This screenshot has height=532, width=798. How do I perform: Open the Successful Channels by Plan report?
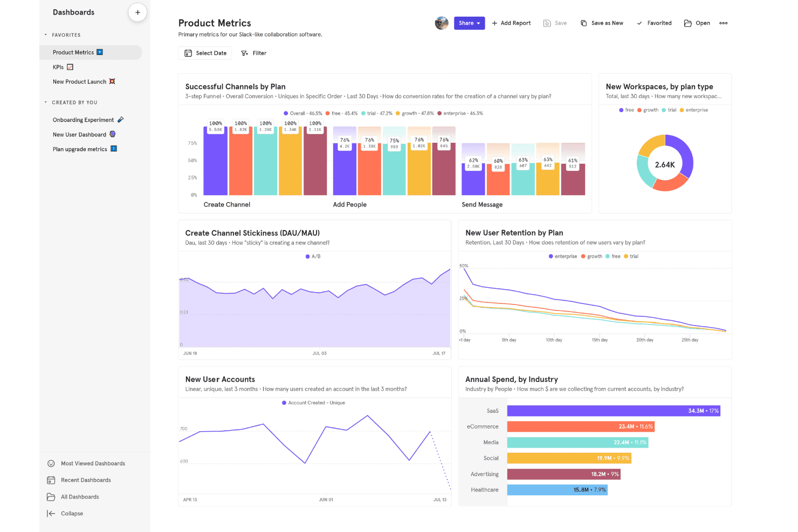coord(235,86)
